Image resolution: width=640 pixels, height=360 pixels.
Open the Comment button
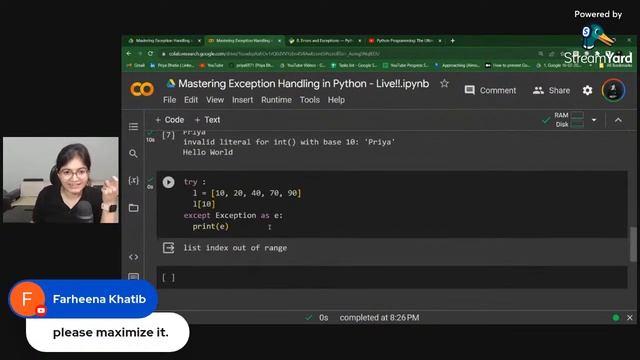click(x=490, y=91)
